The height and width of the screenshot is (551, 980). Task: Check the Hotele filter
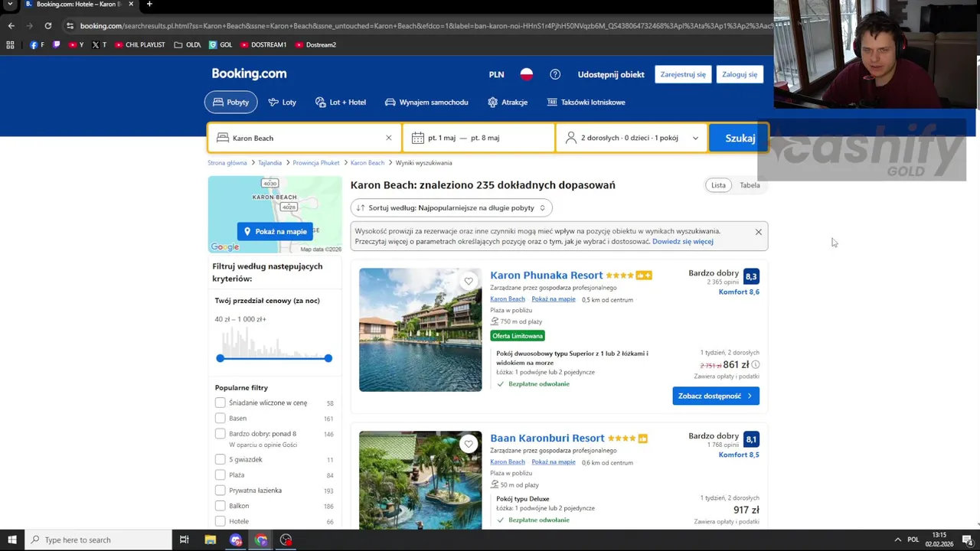pyautogui.click(x=220, y=521)
